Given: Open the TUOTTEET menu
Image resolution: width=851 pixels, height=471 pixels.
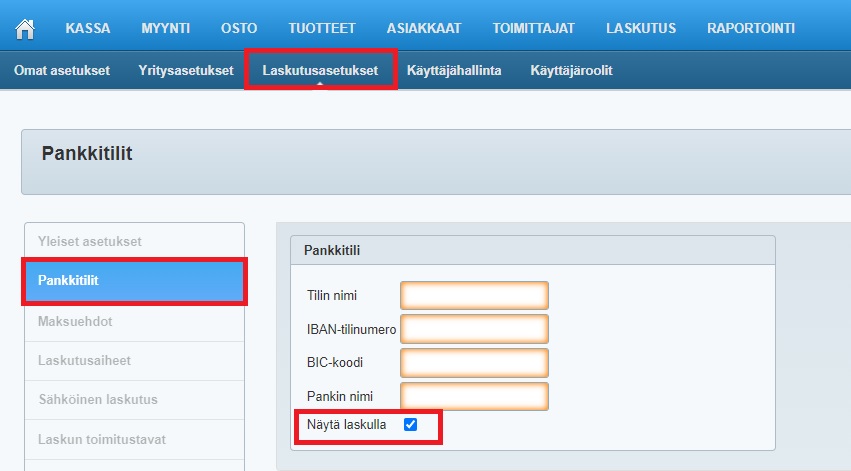Looking at the screenshot, I should tap(322, 28).
